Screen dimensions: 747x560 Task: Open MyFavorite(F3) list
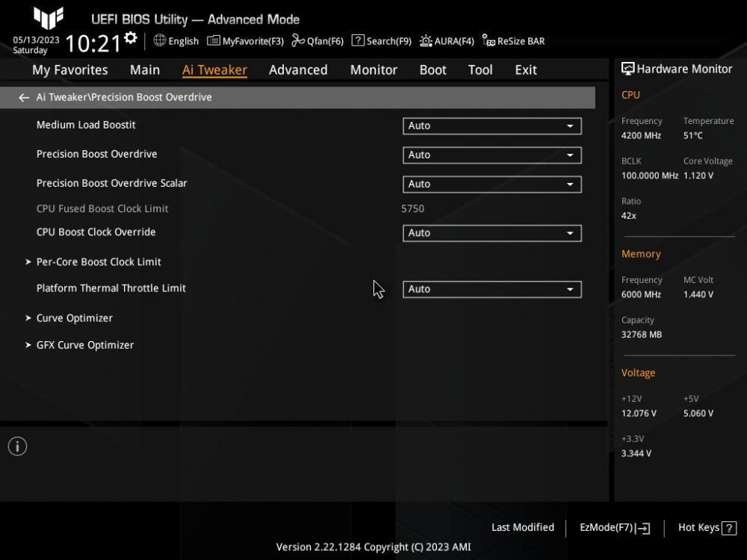click(245, 41)
